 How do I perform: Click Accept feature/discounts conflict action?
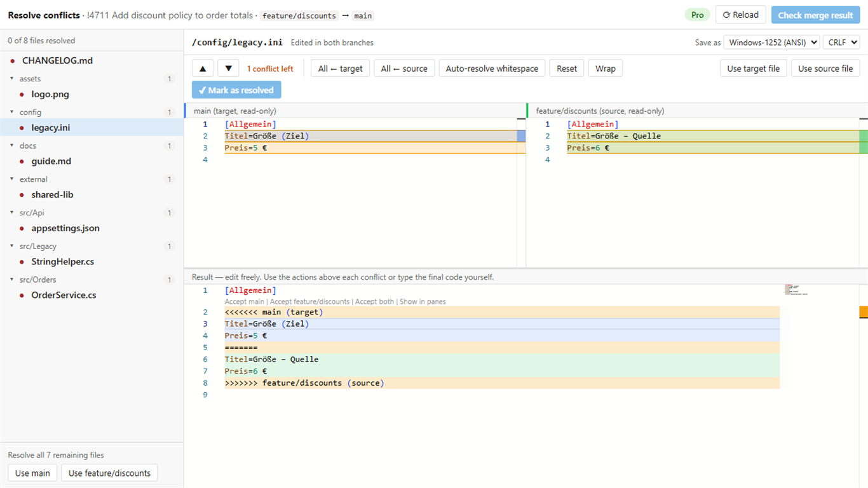point(309,302)
